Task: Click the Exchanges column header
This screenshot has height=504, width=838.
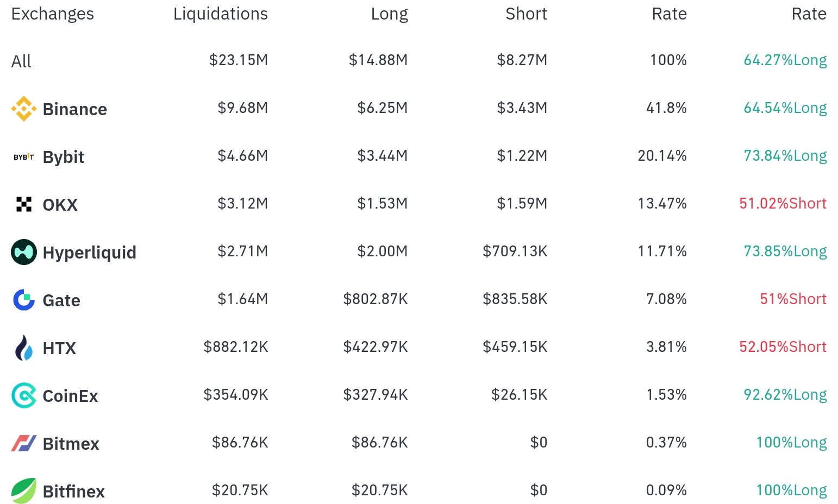Action: (53, 14)
